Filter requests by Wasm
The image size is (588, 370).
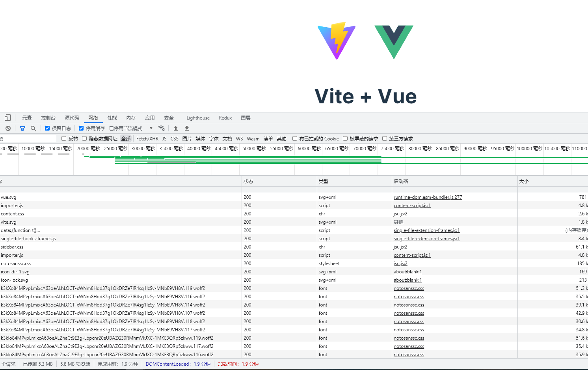253,138
